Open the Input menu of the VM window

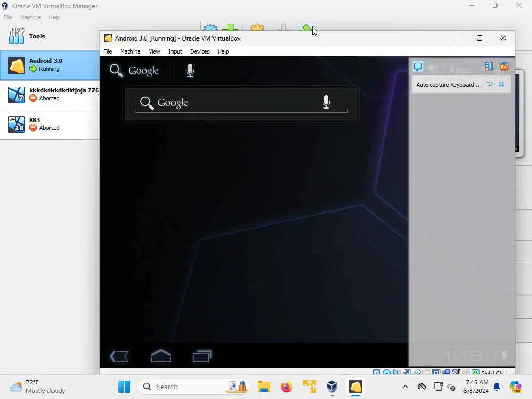point(175,51)
